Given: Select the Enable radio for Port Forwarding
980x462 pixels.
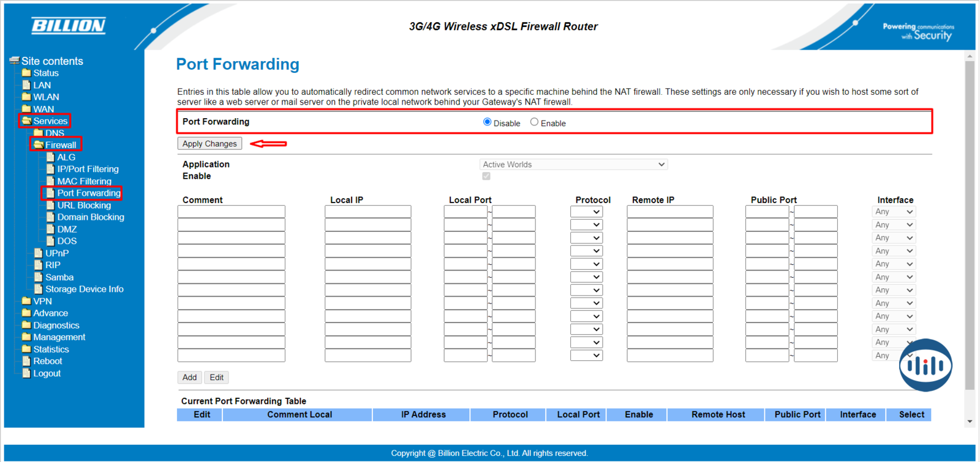Looking at the screenshot, I should 534,122.
